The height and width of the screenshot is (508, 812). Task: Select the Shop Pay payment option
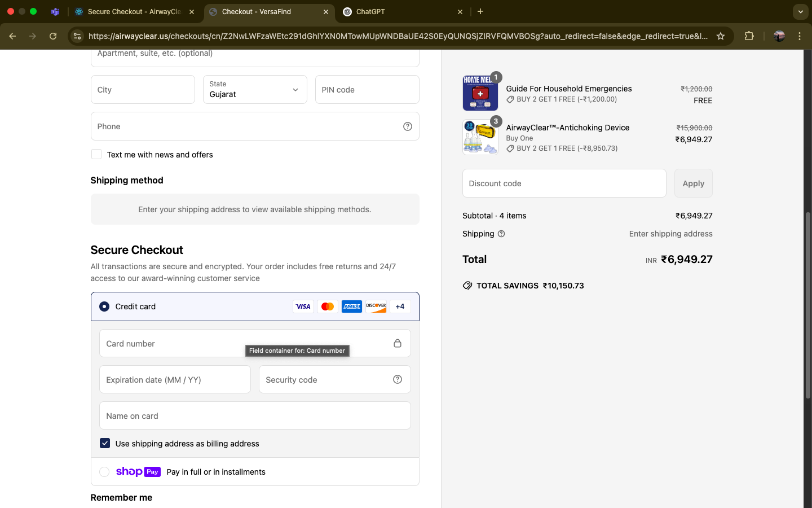tap(104, 472)
